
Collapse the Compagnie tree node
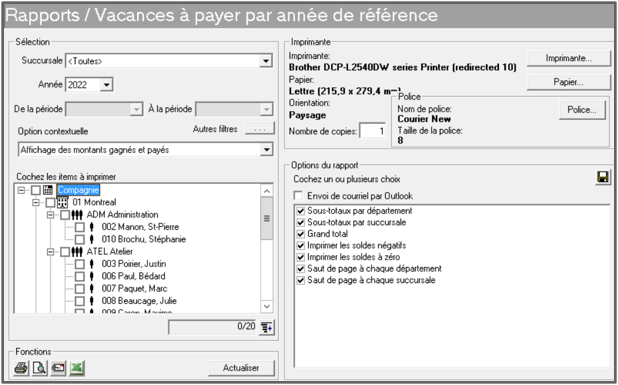(x=21, y=190)
